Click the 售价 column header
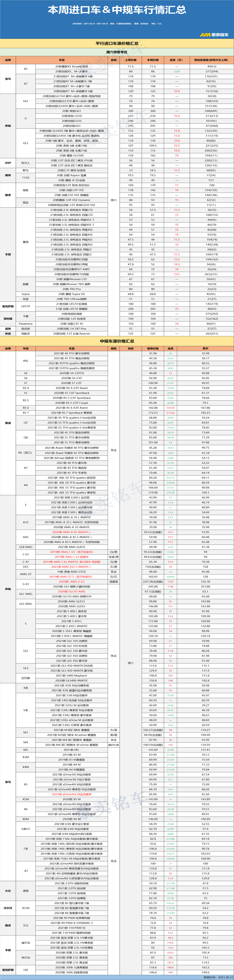Viewport: 234px width, 980px height. click(x=206, y=349)
